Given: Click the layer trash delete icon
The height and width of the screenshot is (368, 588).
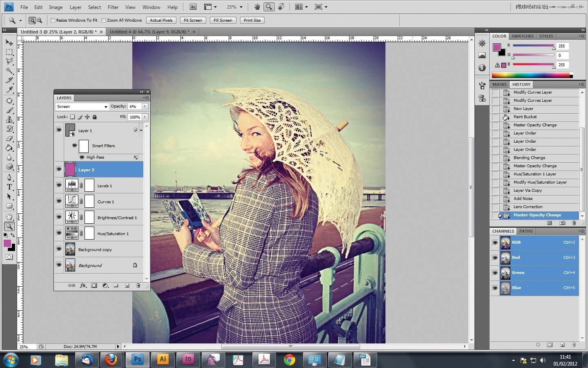Looking at the screenshot, I should [138, 285].
